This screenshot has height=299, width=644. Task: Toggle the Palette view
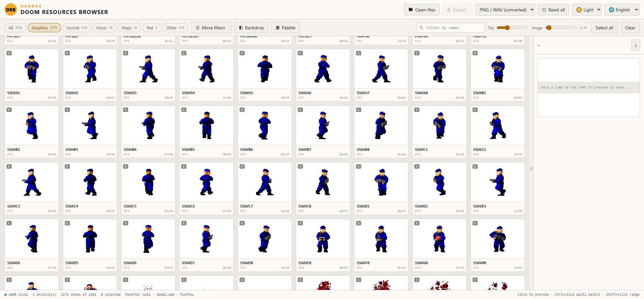coord(285,28)
